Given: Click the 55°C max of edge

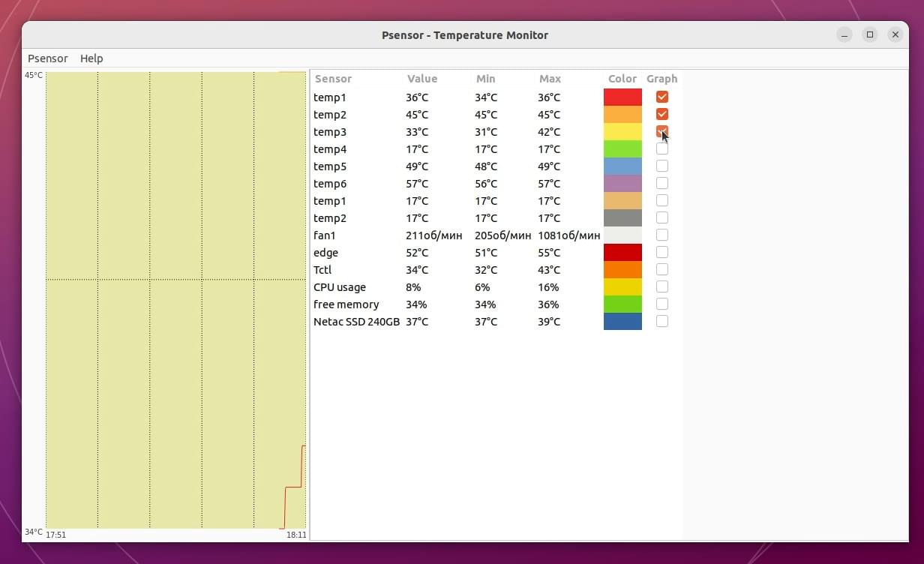Looking at the screenshot, I should (x=549, y=253).
